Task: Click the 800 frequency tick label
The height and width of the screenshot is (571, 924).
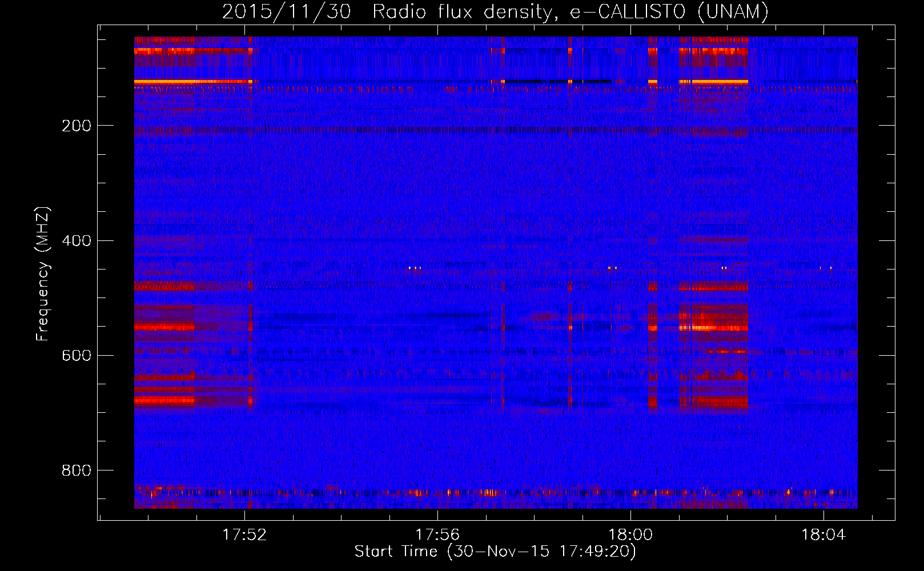Action: (x=77, y=470)
